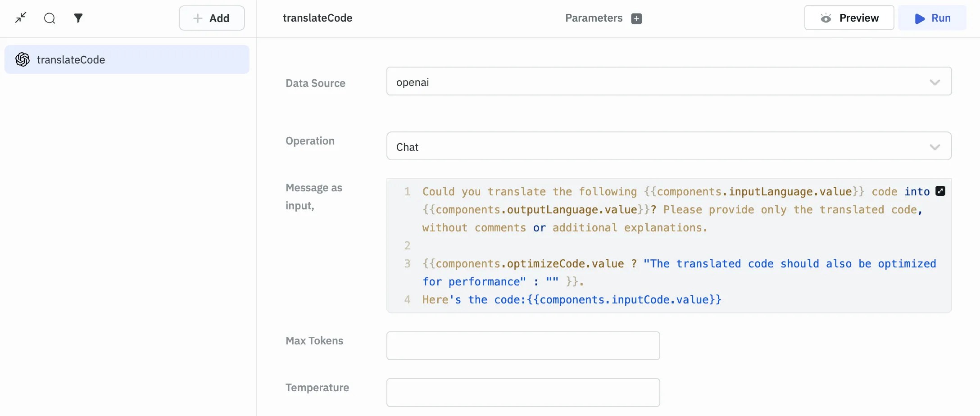Expand the Data Source chevron arrow

point(935,82)
